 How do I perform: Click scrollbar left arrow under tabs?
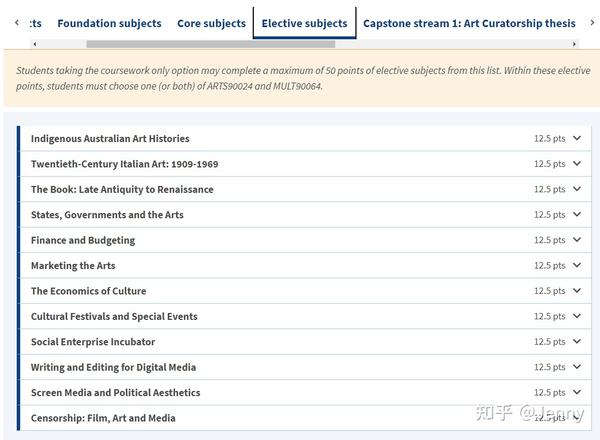point(35,44)
